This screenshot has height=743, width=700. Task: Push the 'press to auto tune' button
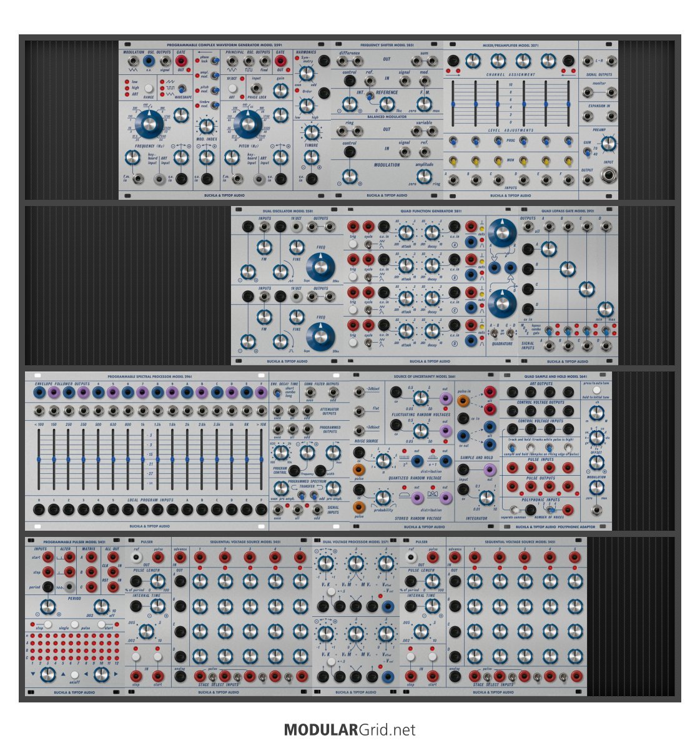pyautogui.click(x=597, y=390)
